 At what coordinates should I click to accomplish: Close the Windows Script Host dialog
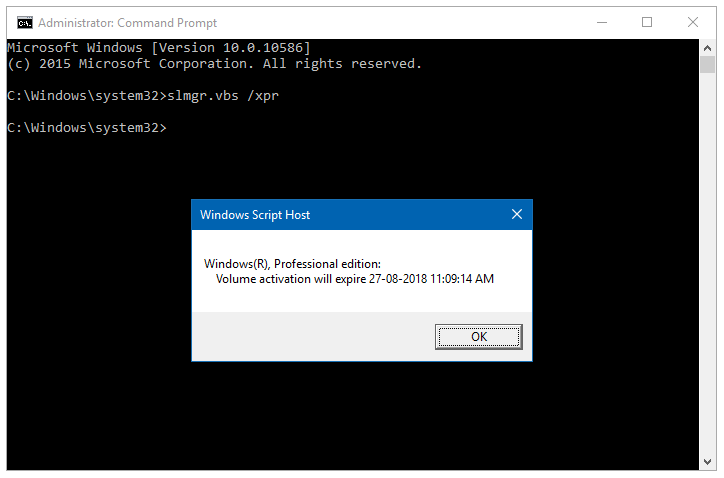517,214
